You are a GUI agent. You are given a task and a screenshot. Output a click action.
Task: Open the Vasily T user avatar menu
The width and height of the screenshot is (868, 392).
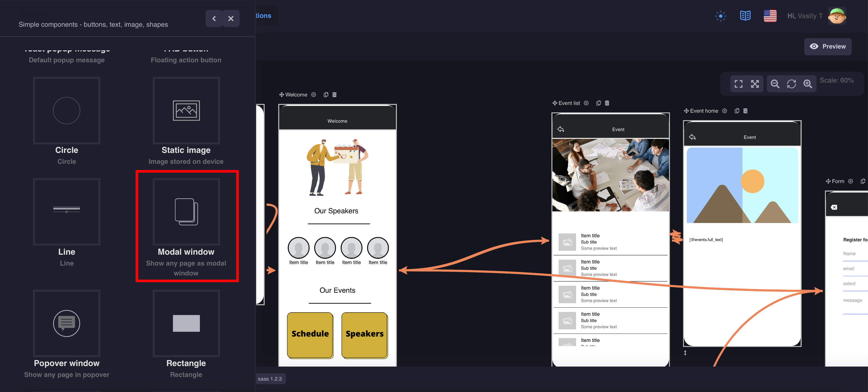click(837, 16)
